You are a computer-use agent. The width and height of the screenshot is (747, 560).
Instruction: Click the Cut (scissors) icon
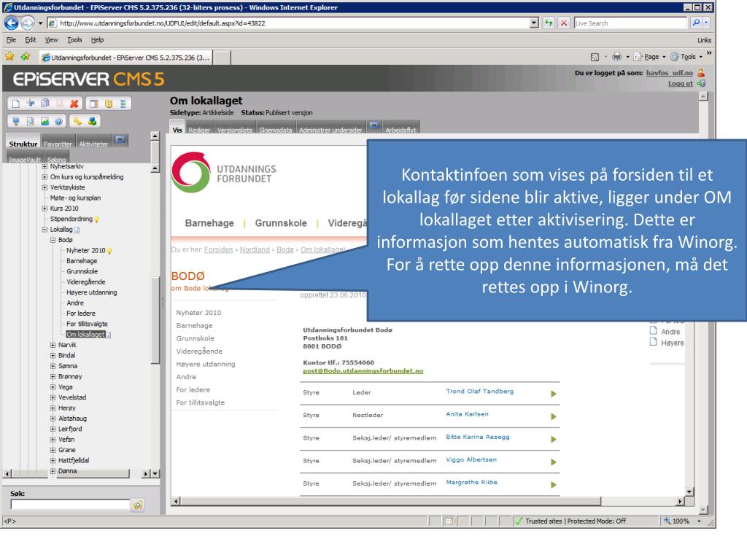tap(31, 104)
